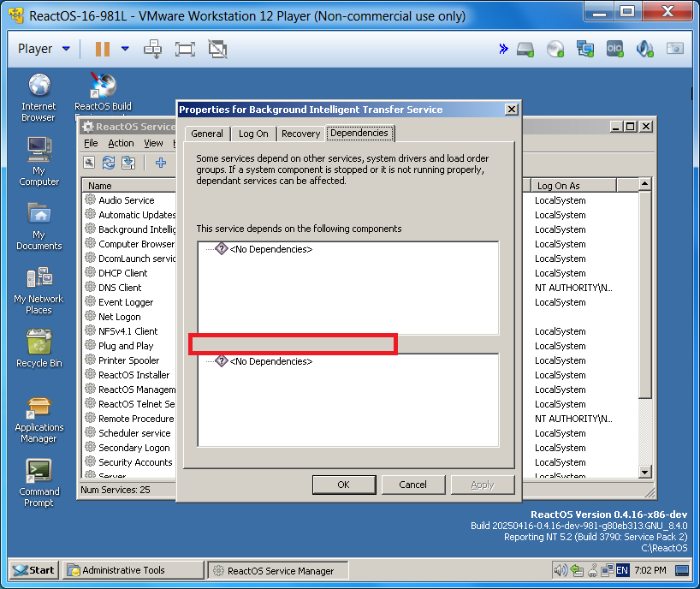Click the 7:02 PM taskbar clock
The width and height of the screenshot is (700, 589).
click(x=650, y=570)
